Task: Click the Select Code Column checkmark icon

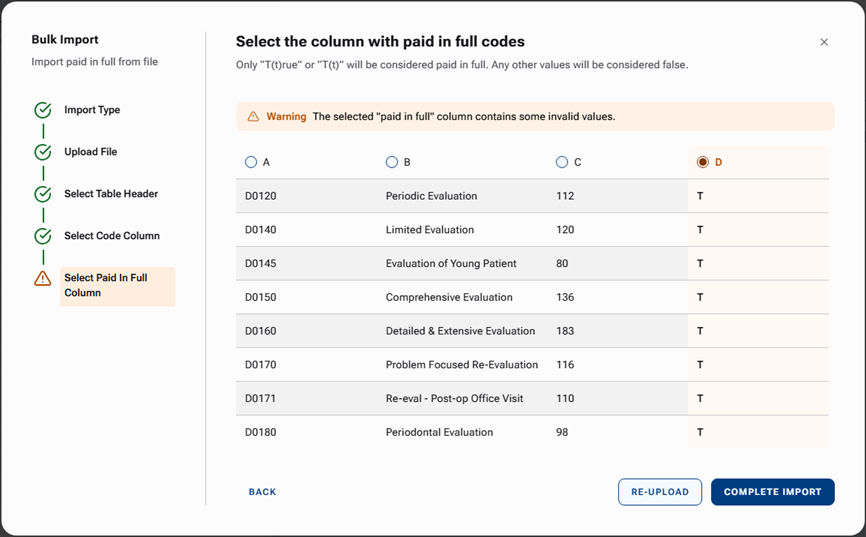Action: pos(43,236)
